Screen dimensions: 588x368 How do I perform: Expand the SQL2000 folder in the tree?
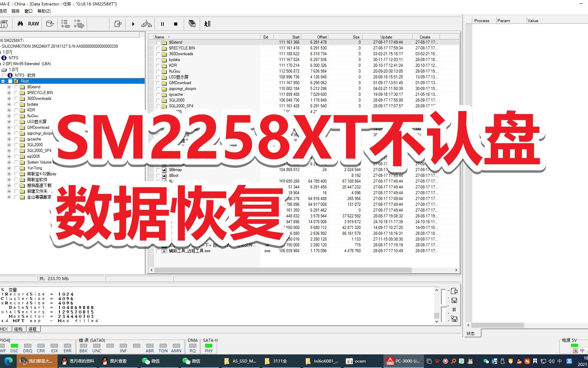tap(9, 144)
